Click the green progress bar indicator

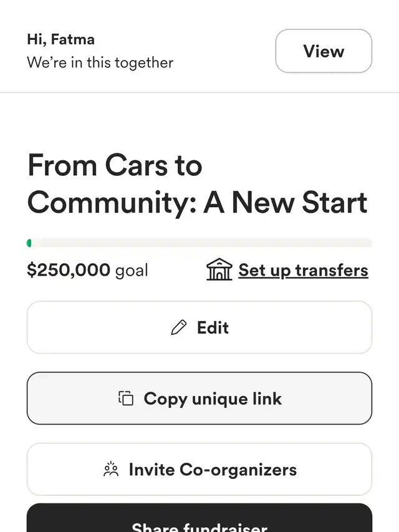pos(29,243)
